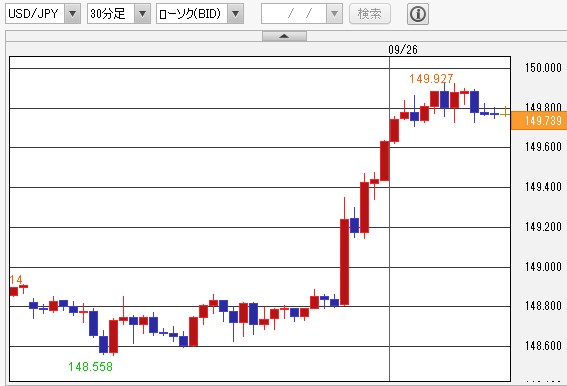Image resolution: width=567 pixels, height=386 pixels.
Task: Click the 149.000 price axis label
Action: [x=543, y=267]
